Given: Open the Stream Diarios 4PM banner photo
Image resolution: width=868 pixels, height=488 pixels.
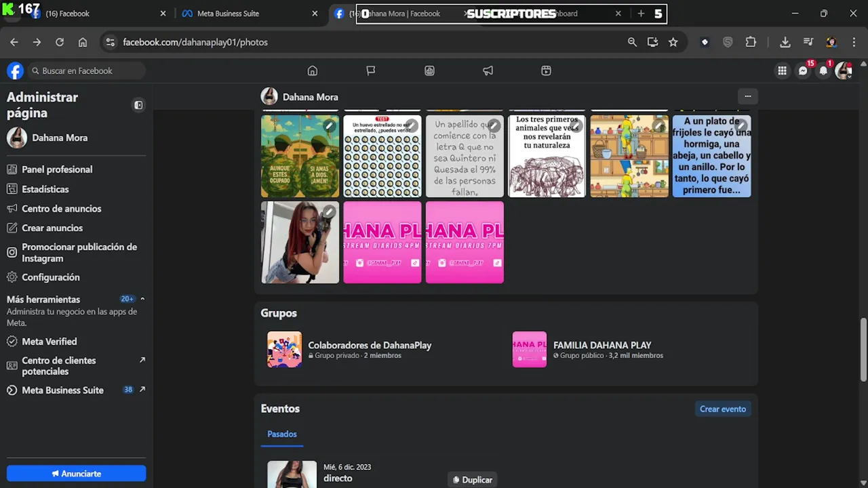Looking at the screenshot, I should (382, 242).
